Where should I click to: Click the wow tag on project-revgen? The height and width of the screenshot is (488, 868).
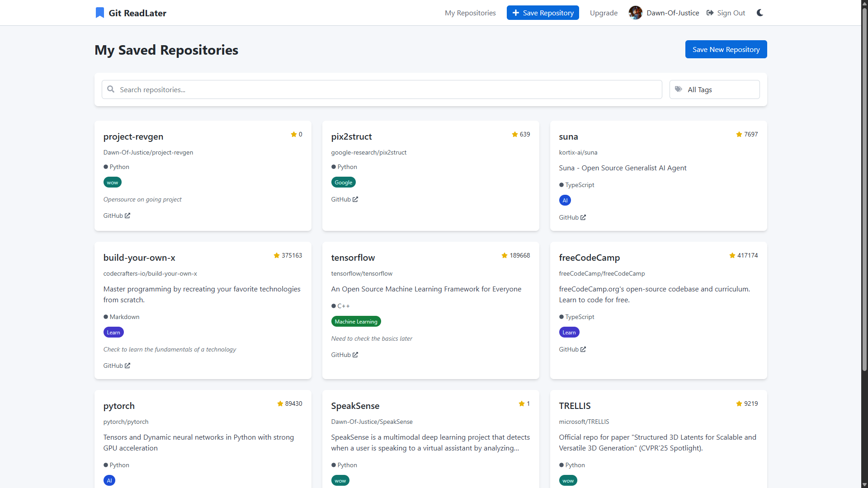(x=113, y=183)
